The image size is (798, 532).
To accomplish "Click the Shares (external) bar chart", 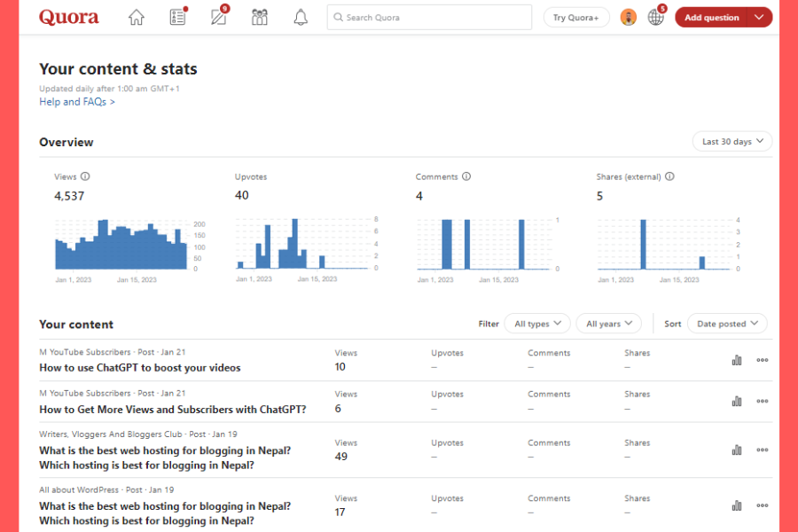I will 664,245.
